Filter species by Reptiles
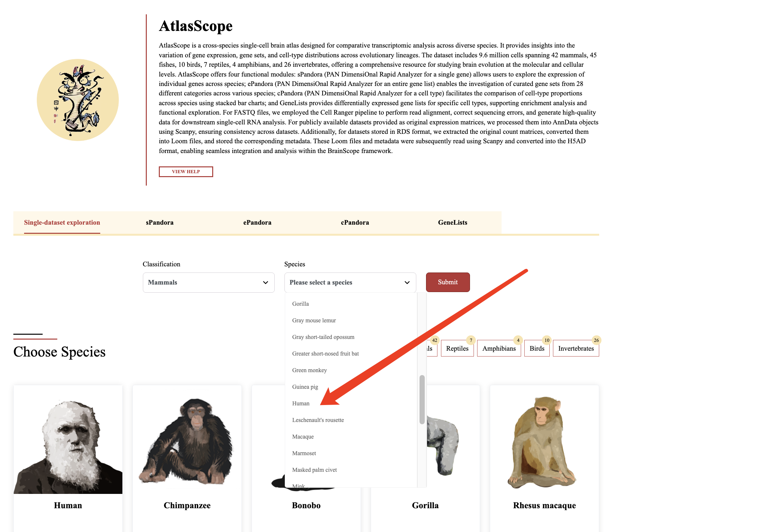759x532 pixels. (457, 348)
